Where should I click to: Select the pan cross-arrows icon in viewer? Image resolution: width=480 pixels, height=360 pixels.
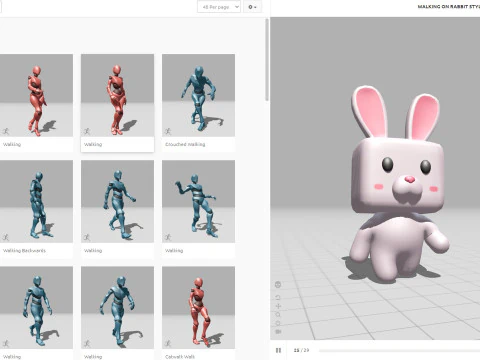[278, 306]
